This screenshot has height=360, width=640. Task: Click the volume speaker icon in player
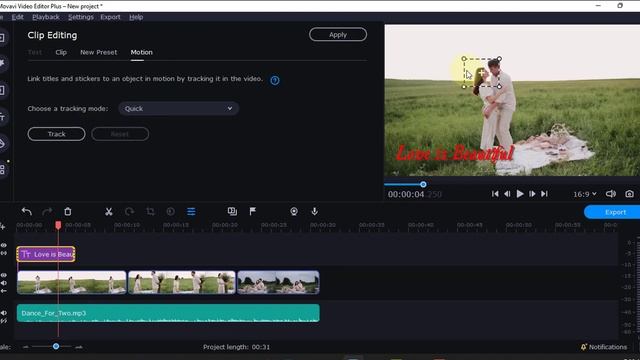coord(611,194)
